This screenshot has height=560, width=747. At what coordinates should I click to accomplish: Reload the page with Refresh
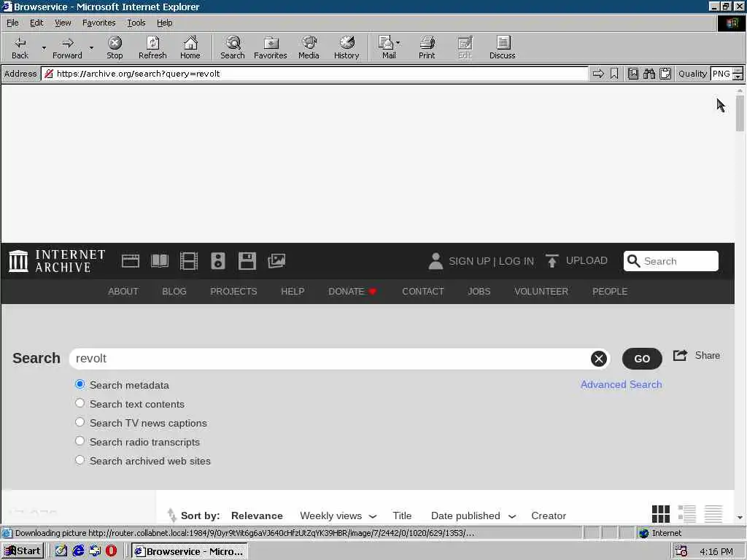(x=152, y=47)
